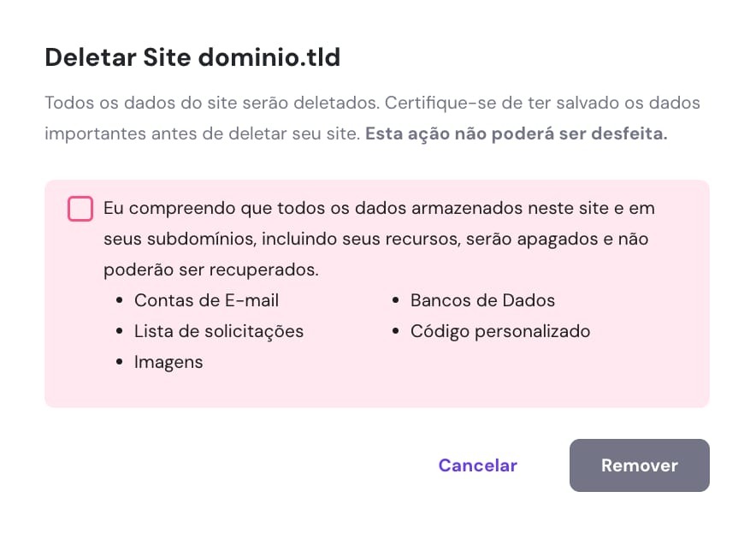
Task: Select the "Contas de E-mail" list item
Action: pos(206,300)
